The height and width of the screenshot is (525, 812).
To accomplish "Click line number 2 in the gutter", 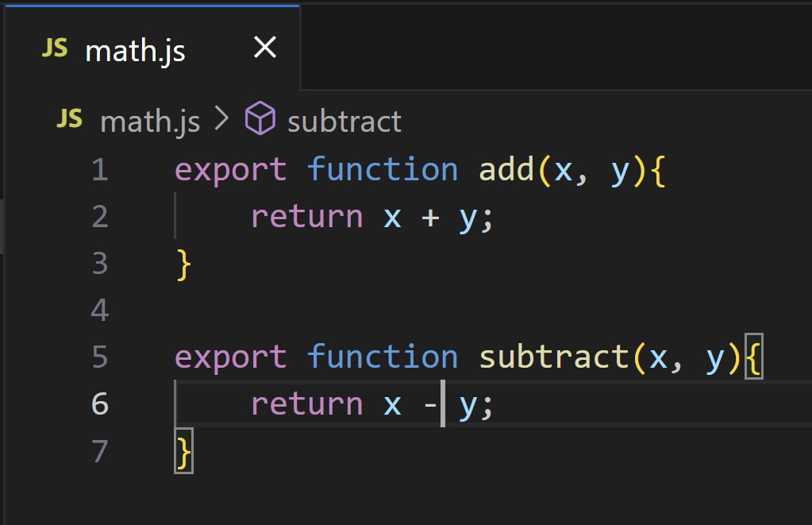I will coord(100,217).
